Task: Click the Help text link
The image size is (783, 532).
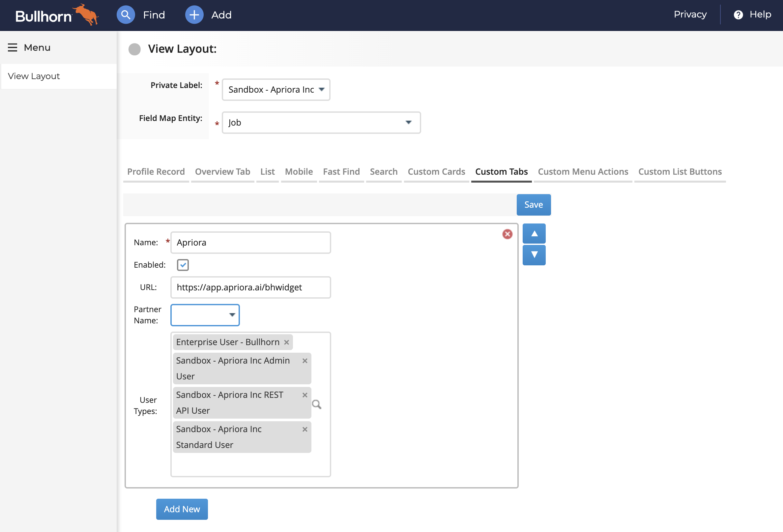Action: [760, 15]
